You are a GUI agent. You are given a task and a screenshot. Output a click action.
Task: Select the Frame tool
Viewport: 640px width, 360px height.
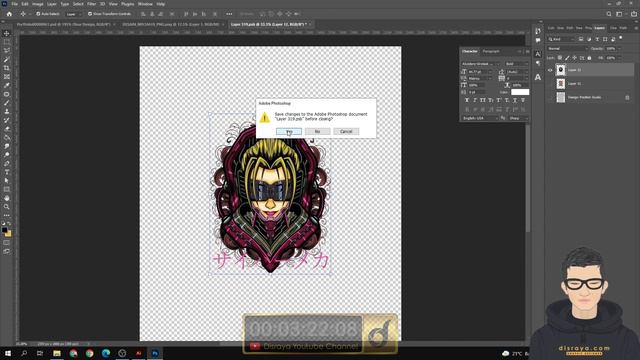[7, 77]
